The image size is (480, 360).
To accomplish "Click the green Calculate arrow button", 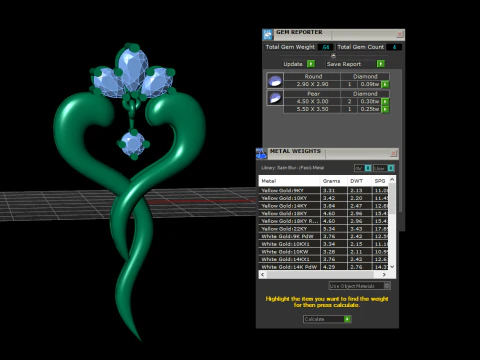I will tap(347, 319).
